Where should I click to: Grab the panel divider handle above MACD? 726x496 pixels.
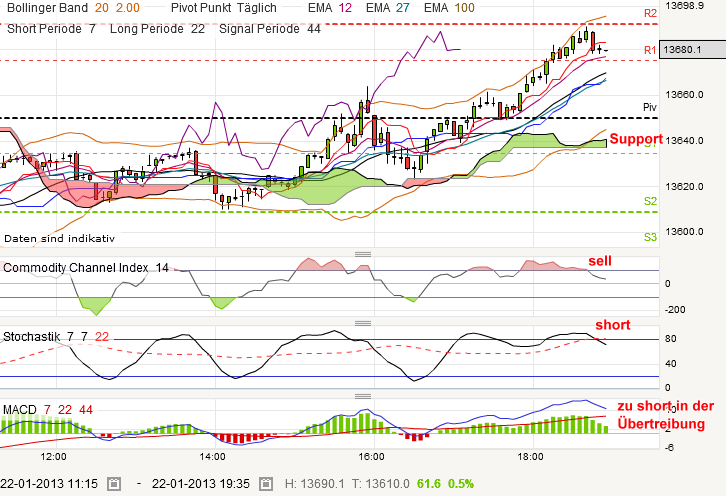coord(363,396)
